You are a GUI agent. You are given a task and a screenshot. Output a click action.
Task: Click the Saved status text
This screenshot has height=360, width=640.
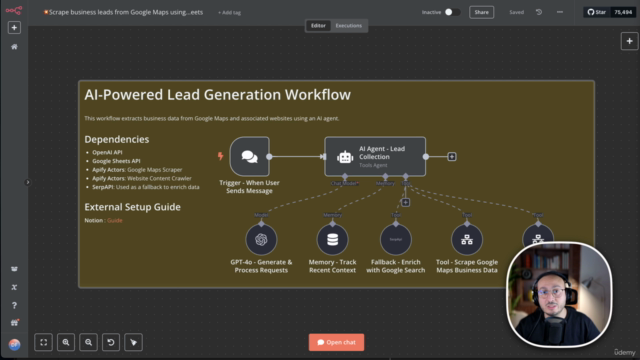click(516, 12)
